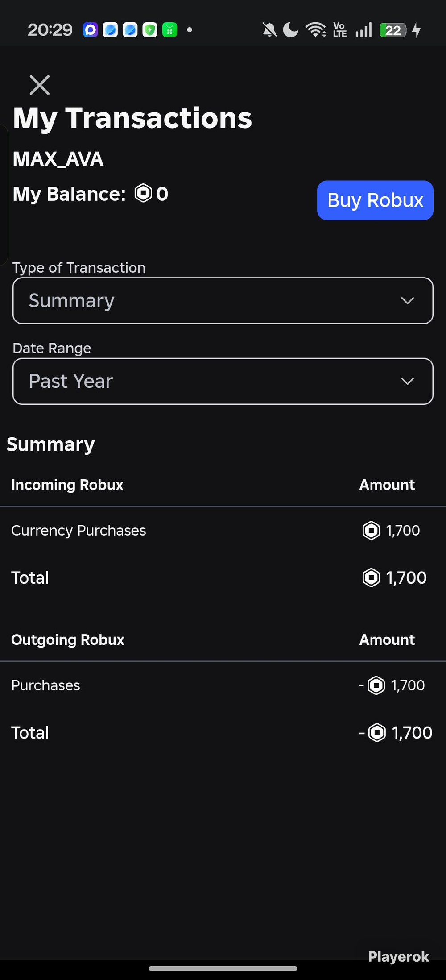Expand the Date Range Past Year dropdown

pos(223,381)
